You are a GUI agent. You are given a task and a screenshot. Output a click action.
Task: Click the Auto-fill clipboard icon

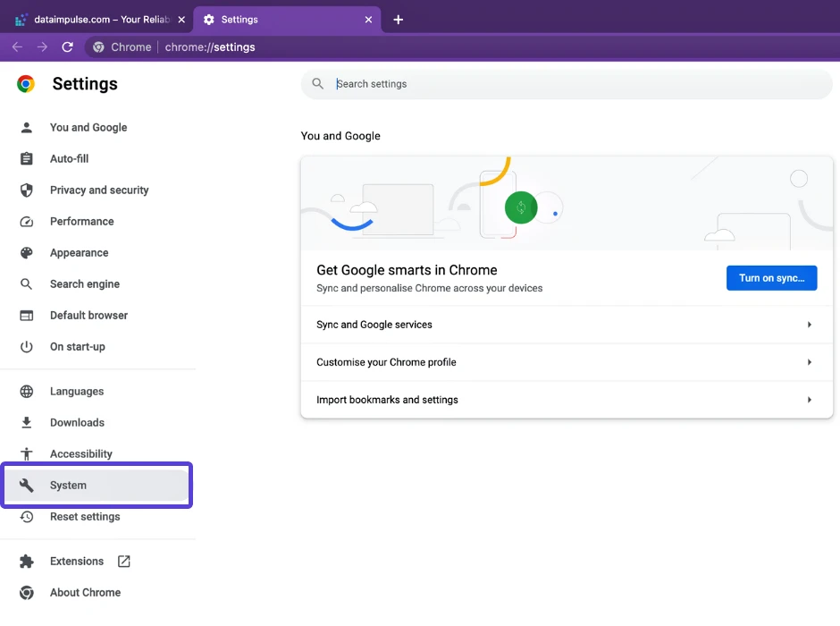coord(26,158)
